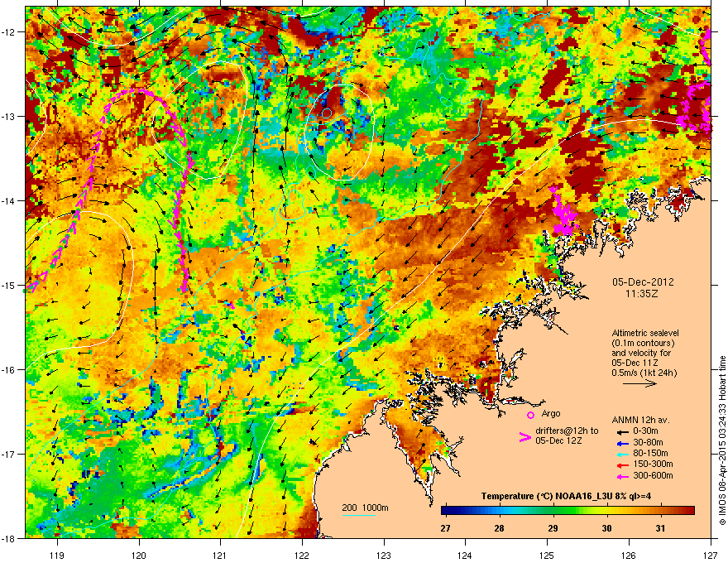Click the '05-Dec-2012' date stamp

(643, 282)
